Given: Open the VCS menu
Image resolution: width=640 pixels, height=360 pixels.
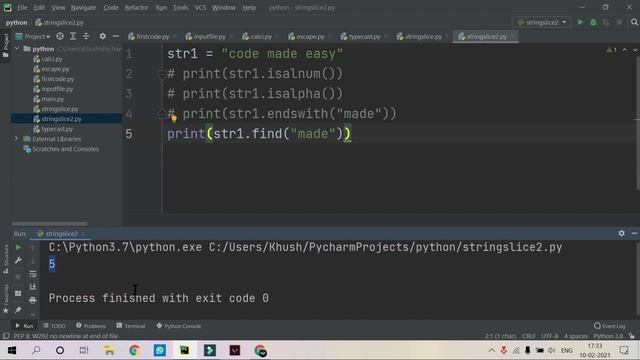Looking at the screenshot, I should (200, 7).
